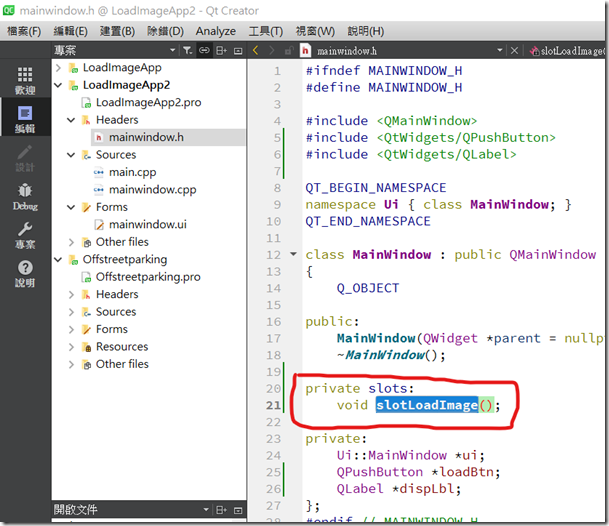Open the Analyze menu

click(216, 31)
